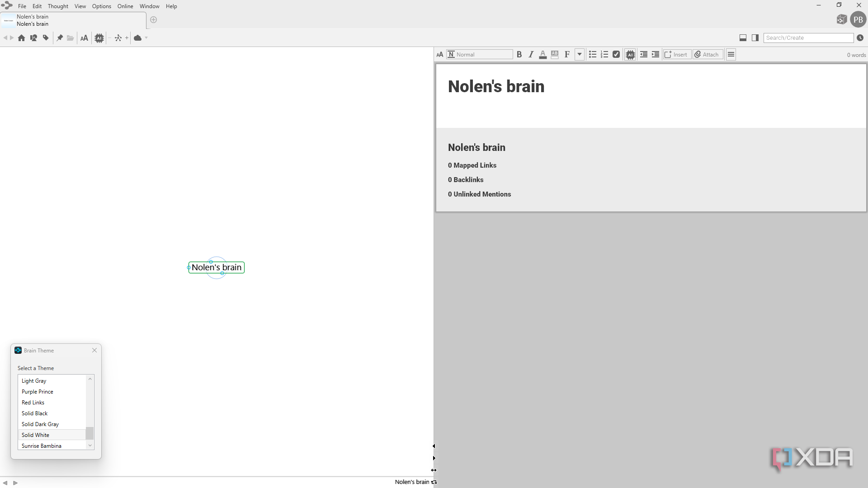868x488 pixels.
Task: Open the notes hamburger menu
Action: point(731,55)
